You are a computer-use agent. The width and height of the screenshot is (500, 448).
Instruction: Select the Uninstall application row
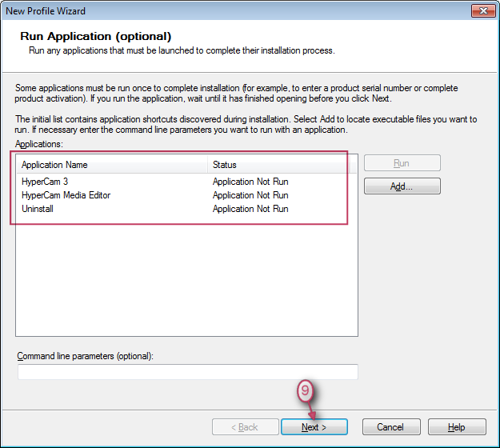tap(186, 209)
